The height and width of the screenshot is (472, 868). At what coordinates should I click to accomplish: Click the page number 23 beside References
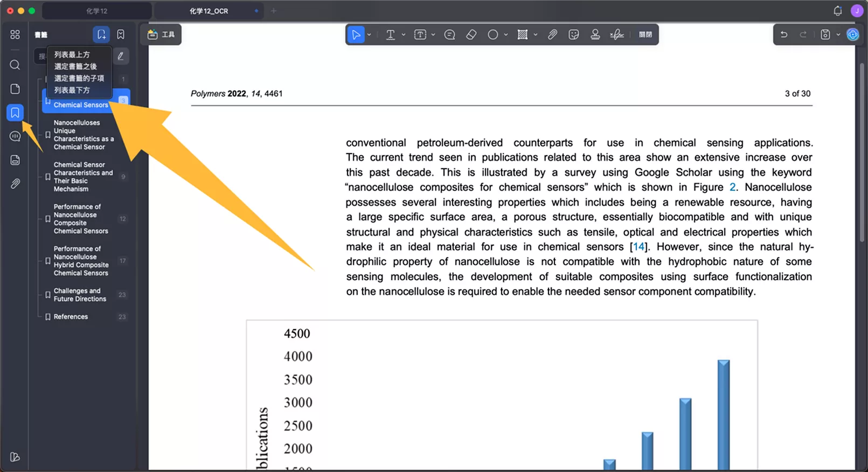(122, 317)
